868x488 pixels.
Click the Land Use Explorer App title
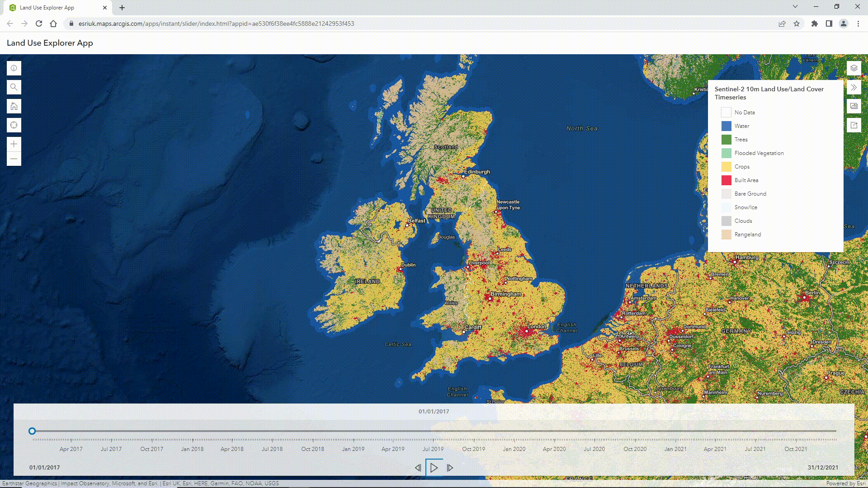(50, 43)
